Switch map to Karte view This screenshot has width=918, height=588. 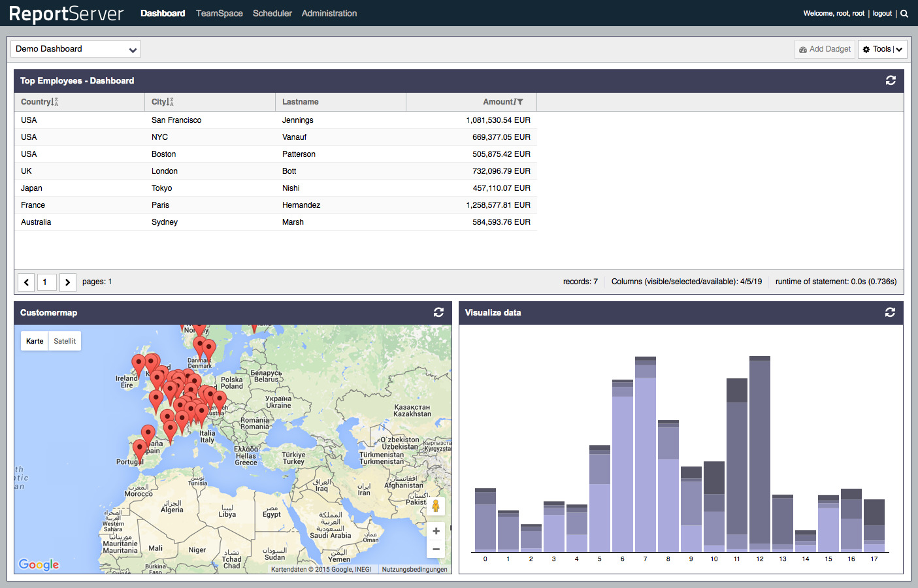tap(35, 341)
